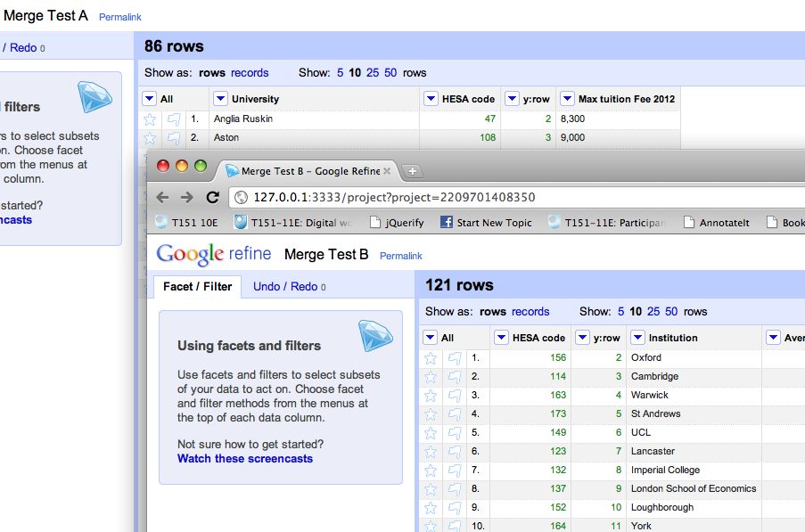Flag the St Andrews row
The image size is (805, 532).
(x=455, y=414)
